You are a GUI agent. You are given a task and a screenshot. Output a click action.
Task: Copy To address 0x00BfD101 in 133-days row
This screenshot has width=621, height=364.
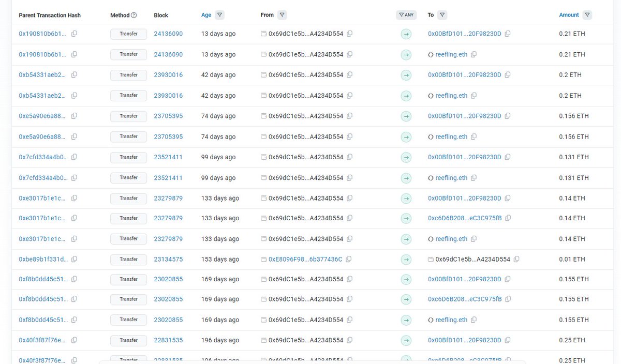pos(508,198)
